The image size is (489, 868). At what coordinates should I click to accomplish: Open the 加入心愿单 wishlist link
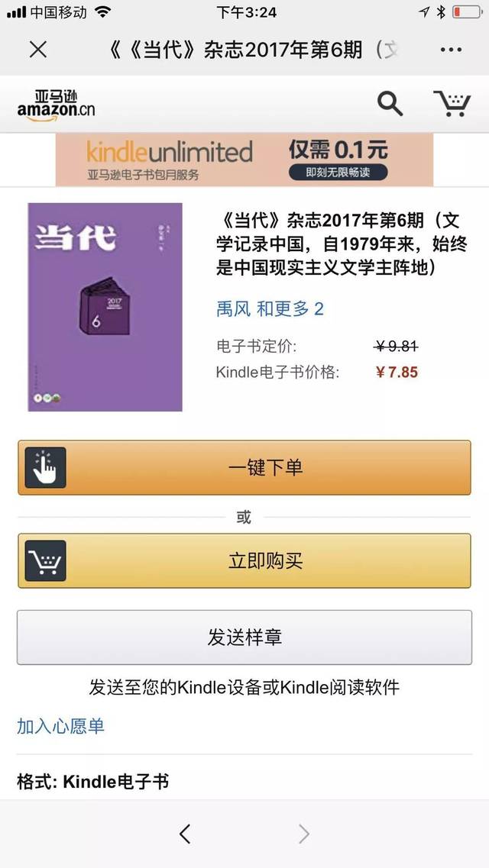tap(60, 726)
